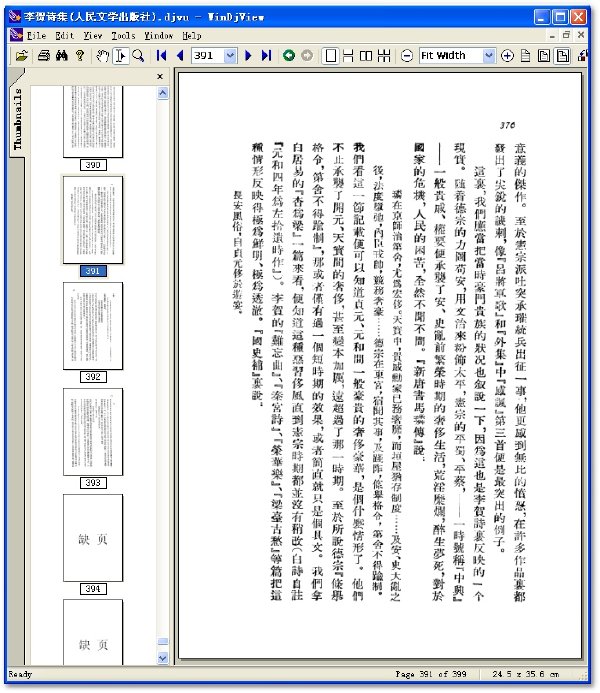Jump to the last page

coord(266,56)
